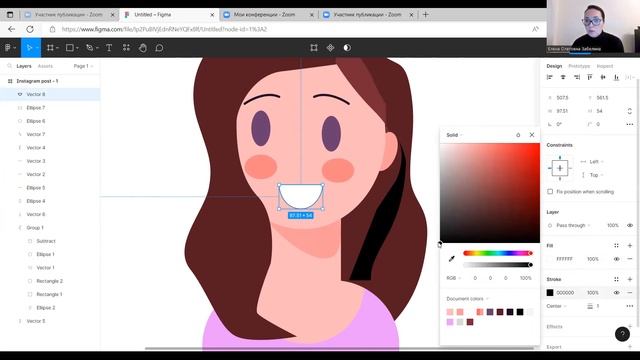Reload the Figma page
This screenshot has height=360, width=640.
pos(30,29)
